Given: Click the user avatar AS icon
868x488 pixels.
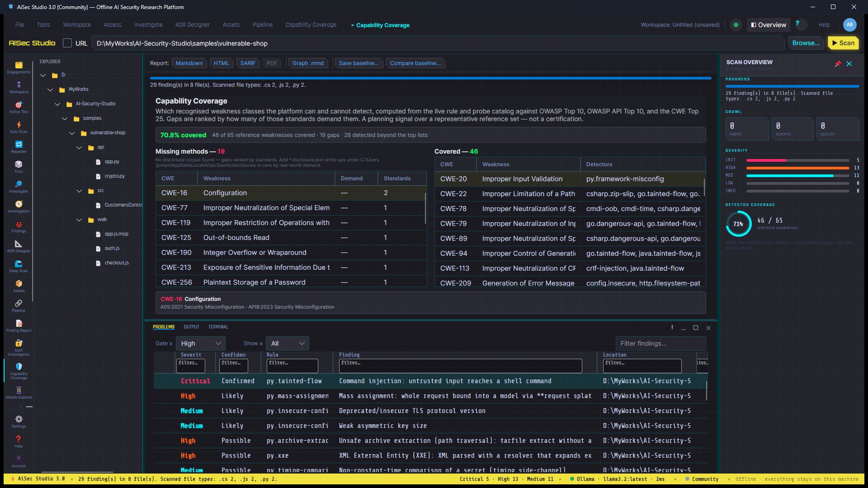Looking at the screenshot, I should tap(849, 25).
